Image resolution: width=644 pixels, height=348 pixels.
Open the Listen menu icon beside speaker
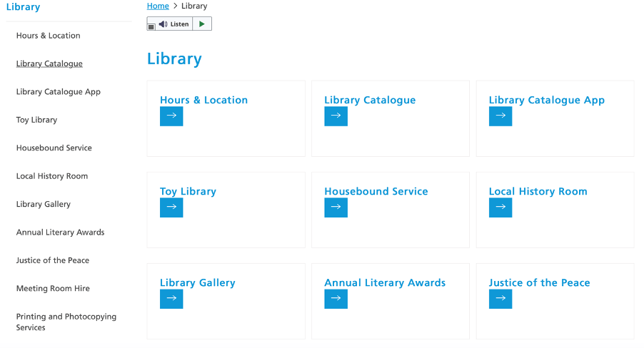pos(151,26)
